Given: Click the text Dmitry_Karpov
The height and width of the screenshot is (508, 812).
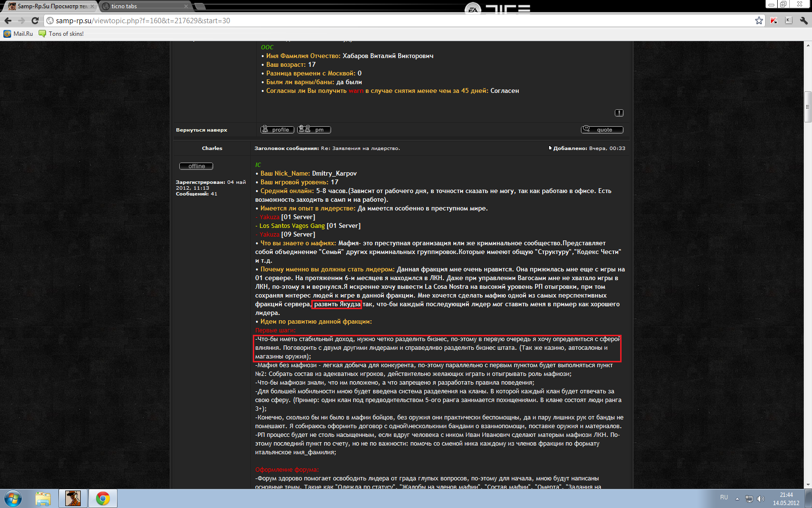Looking at the screenshot, I should [x=334, y=173].
